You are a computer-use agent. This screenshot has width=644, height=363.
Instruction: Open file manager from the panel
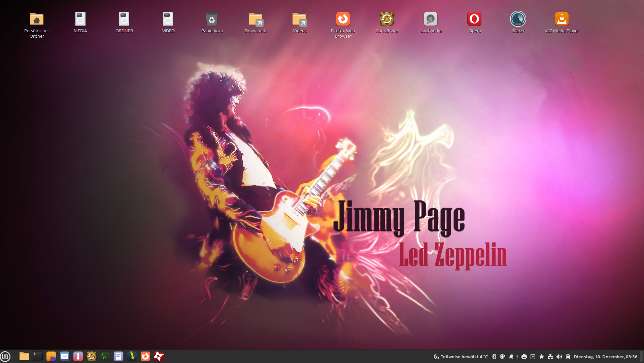tap(24, 356)
